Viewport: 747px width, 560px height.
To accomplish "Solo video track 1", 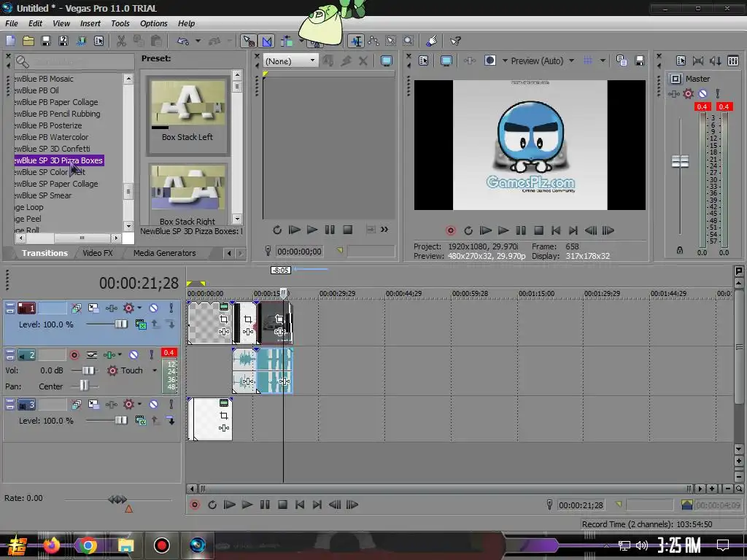I will click(171, 308).
